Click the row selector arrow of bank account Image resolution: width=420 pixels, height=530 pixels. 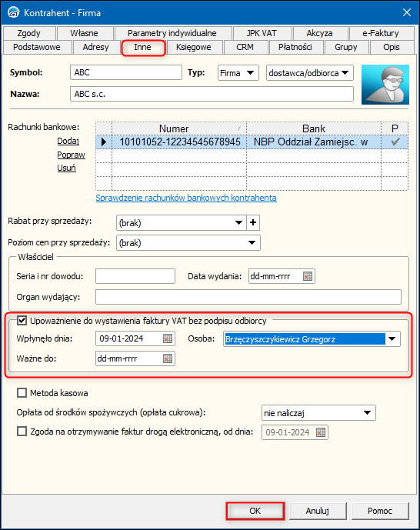[x=104, y=142]
